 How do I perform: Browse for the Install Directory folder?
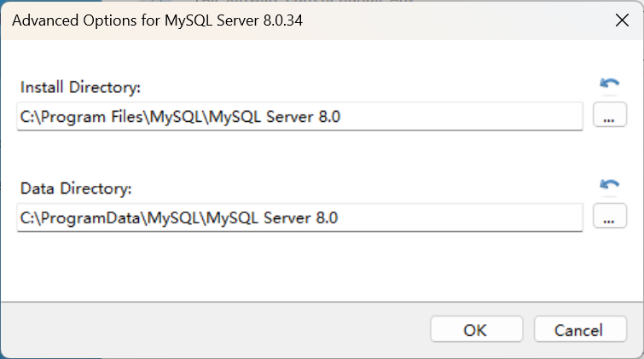click(x=608, y=118)
